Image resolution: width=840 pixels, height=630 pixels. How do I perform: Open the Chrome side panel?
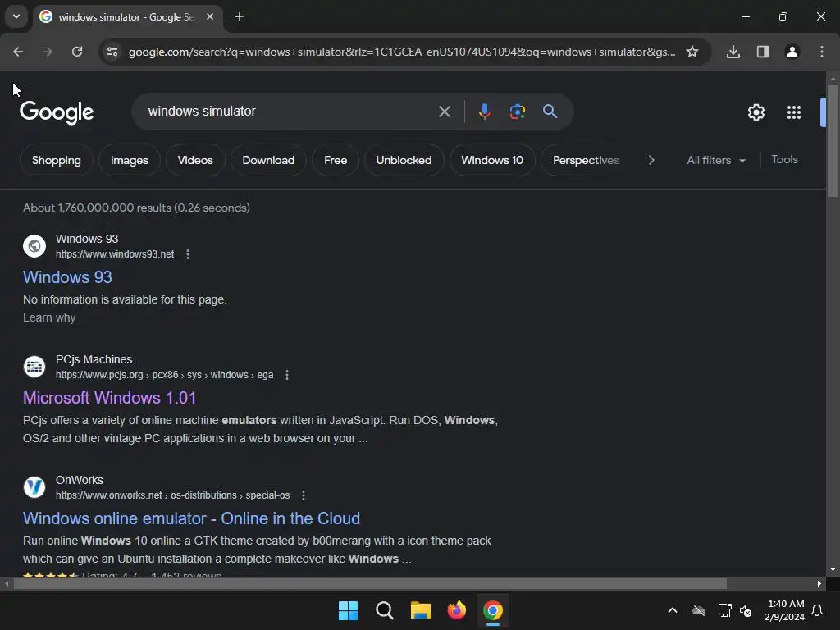(763, 52)
